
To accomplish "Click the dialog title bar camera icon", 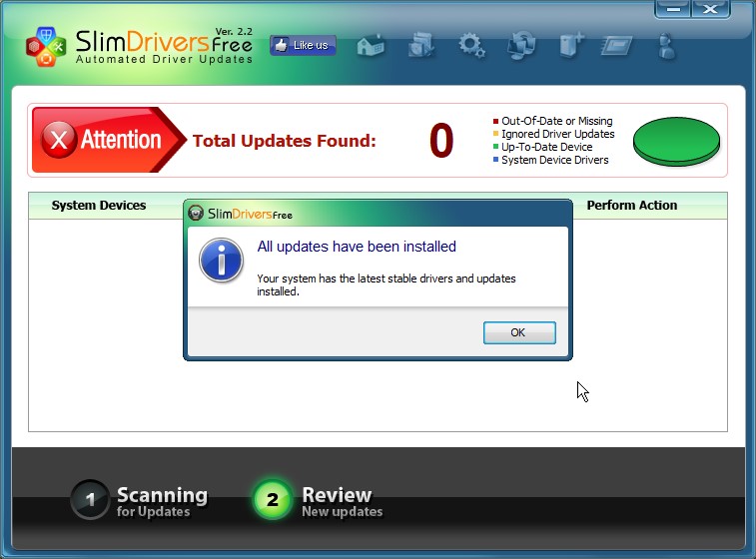I will pyautogui.click(x=196, y=213).
